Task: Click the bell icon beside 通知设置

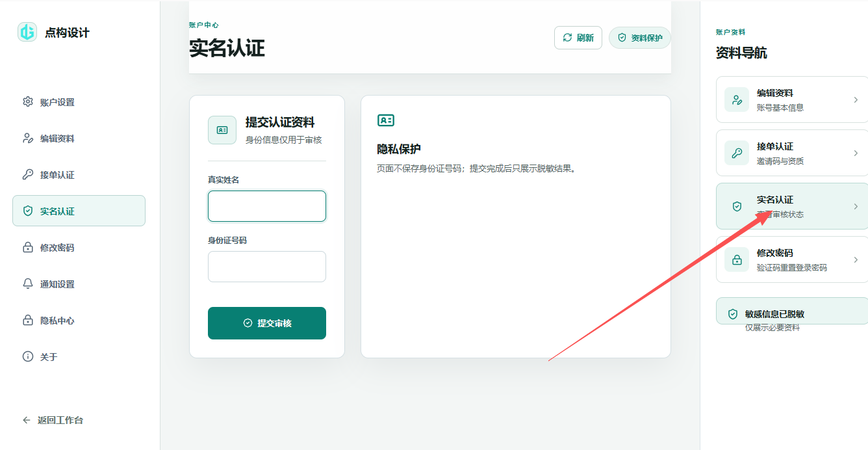Action: click(x=27, y=284)
